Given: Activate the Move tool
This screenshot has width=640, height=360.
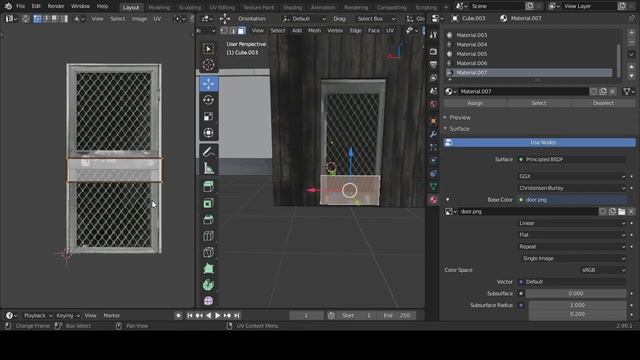Looking at the screenshot, I should [x=208, y=84].
